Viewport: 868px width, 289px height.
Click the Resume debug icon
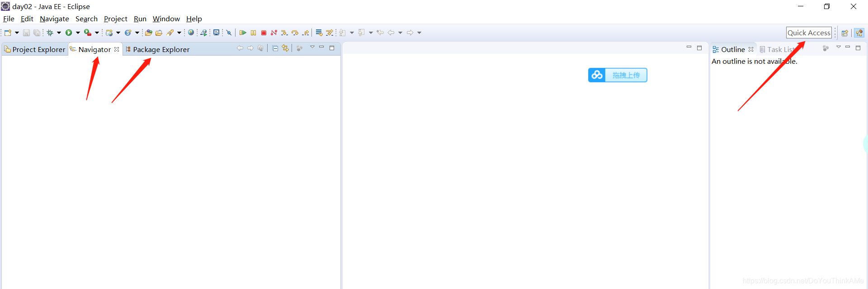point(243,33)
